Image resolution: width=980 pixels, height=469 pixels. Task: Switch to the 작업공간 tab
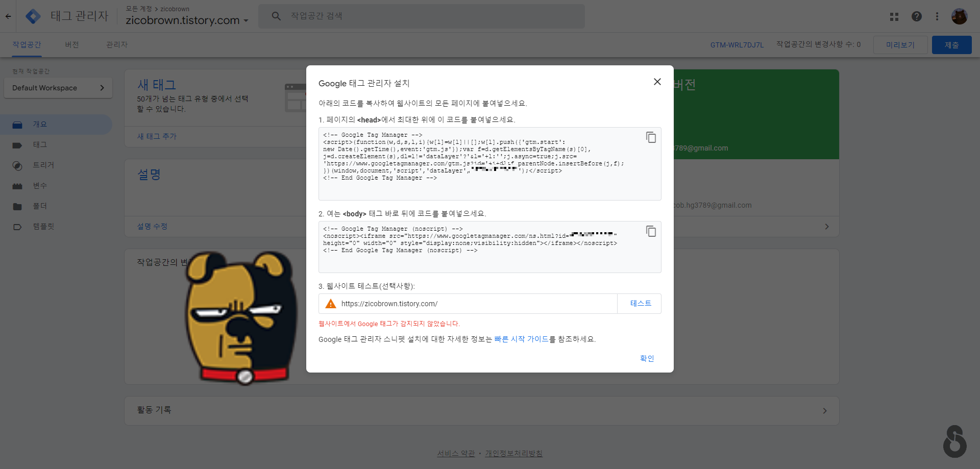(x=27, y=45)
